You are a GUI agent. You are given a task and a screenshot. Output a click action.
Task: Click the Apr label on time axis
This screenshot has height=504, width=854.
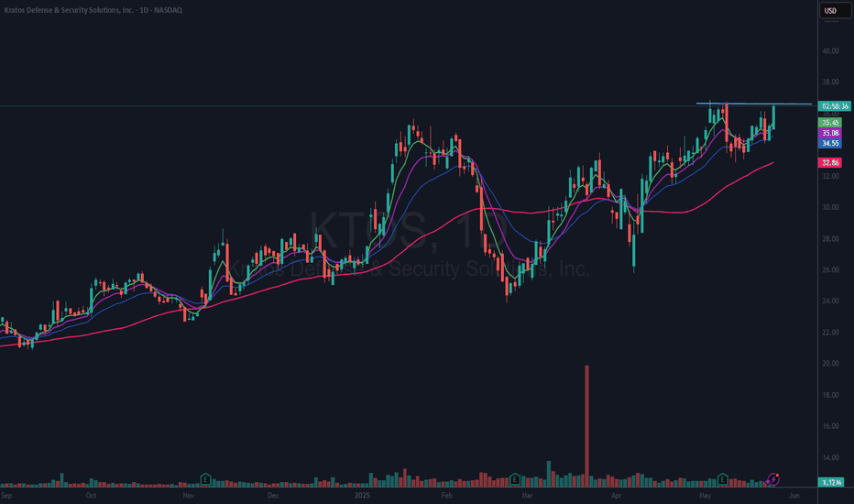pyautogui.click(x=616, y=496)
